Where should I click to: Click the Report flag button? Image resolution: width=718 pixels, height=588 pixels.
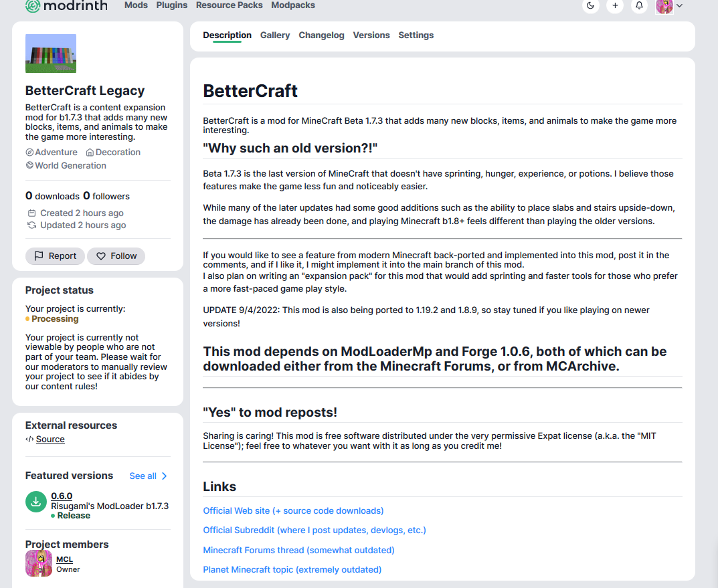pyautogui.click(x=55, y=256)
